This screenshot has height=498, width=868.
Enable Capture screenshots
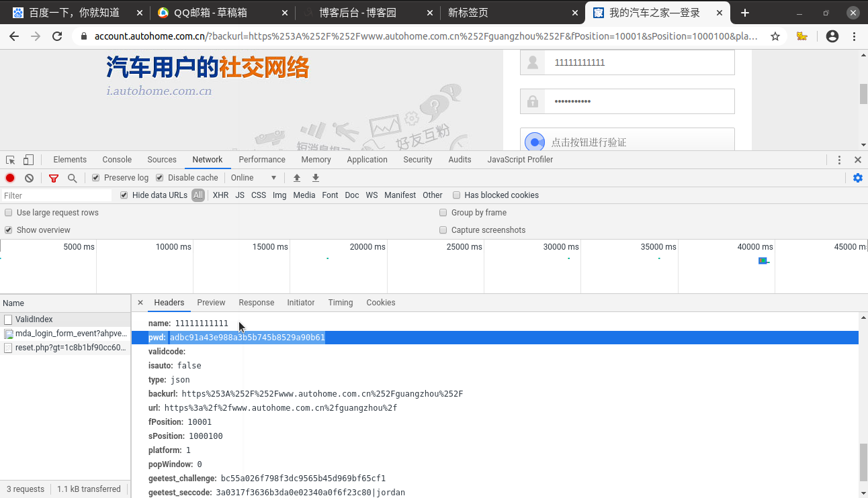click(x=443, y=230)
